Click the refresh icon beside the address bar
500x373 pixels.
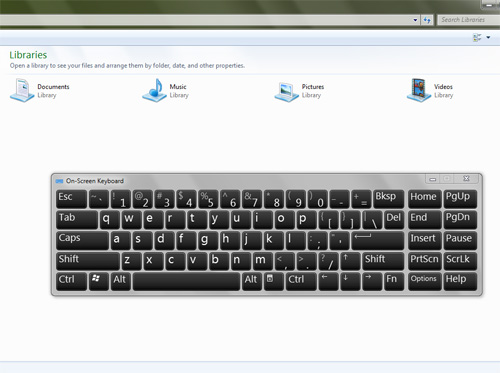click(x=427, y=20)
